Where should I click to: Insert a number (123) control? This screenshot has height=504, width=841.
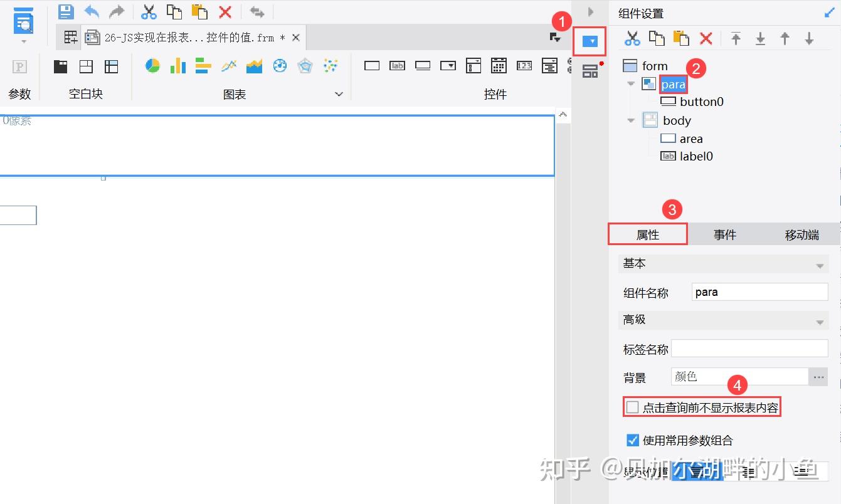click(524, 65)
